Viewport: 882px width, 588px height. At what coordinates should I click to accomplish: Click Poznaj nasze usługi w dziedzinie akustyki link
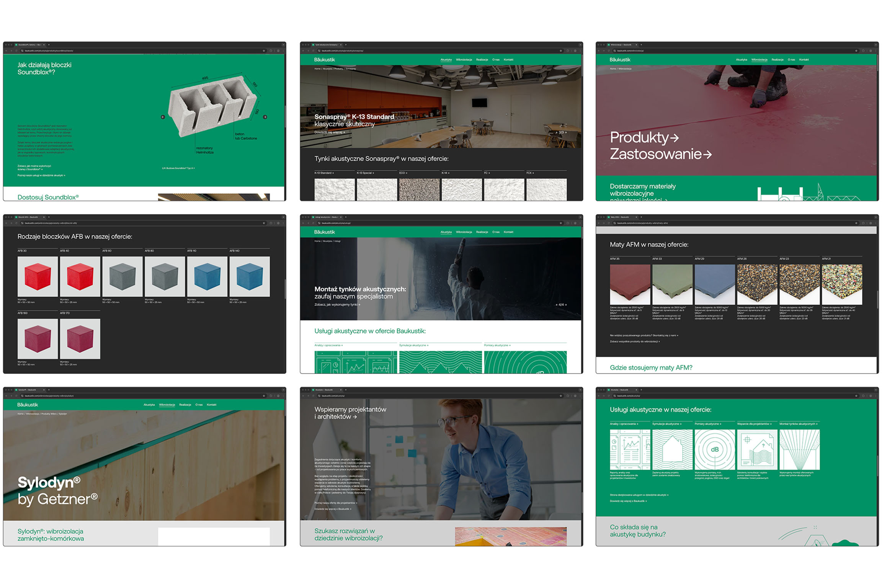tap(41, 175)
